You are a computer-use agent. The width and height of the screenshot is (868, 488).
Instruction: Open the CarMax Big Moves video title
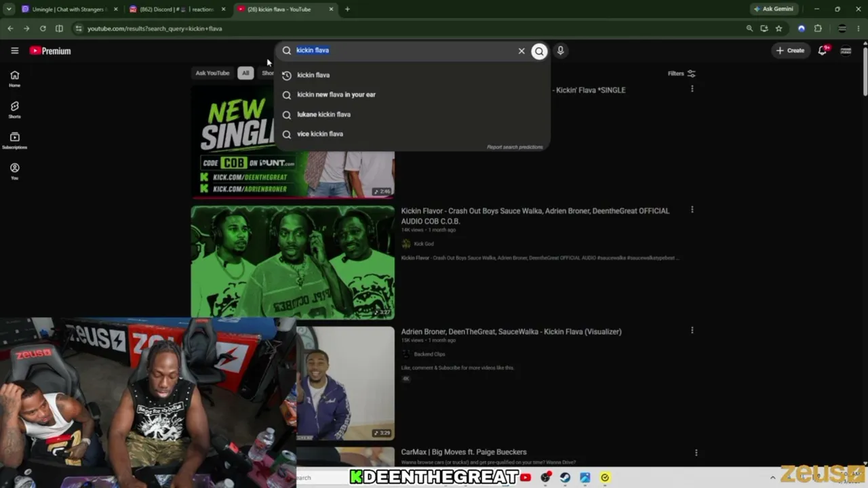(464, 452)
